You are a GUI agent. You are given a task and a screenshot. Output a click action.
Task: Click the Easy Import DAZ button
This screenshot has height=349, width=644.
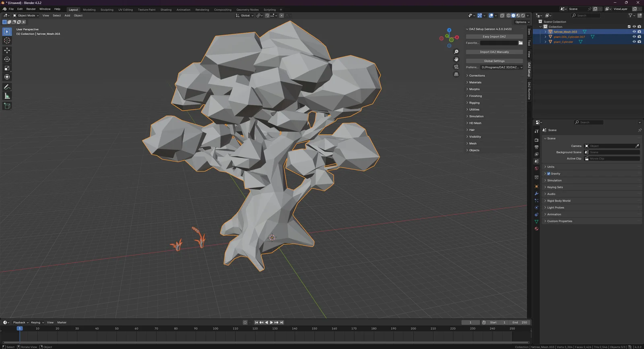494,37
